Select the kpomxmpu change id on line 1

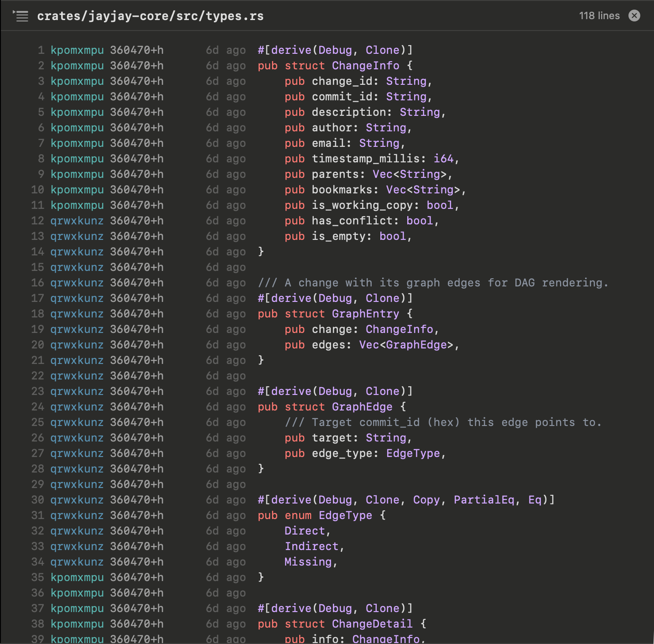[x=77, y=50]
